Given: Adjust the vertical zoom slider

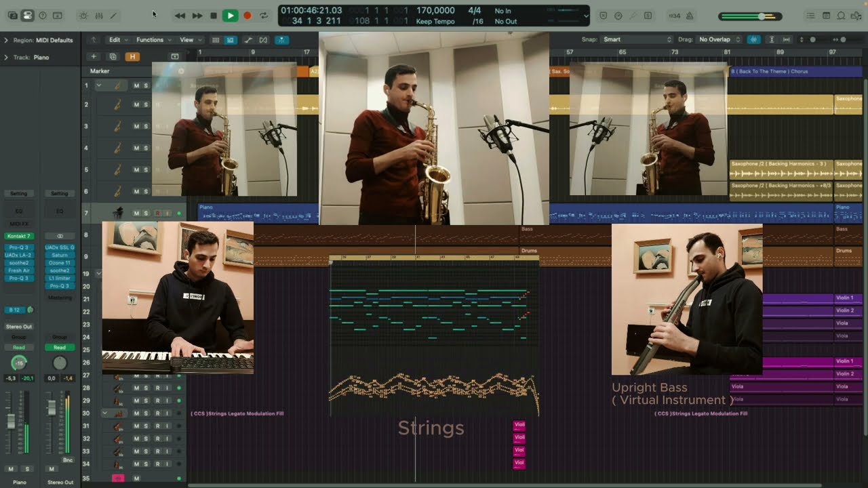Looking at the screenshot, I should click(x=812, y=39).
